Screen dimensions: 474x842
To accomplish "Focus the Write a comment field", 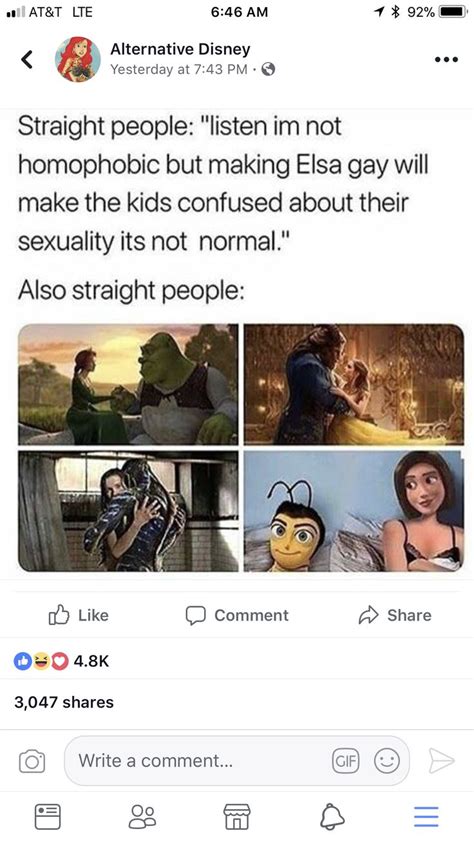I will [236, 760].
